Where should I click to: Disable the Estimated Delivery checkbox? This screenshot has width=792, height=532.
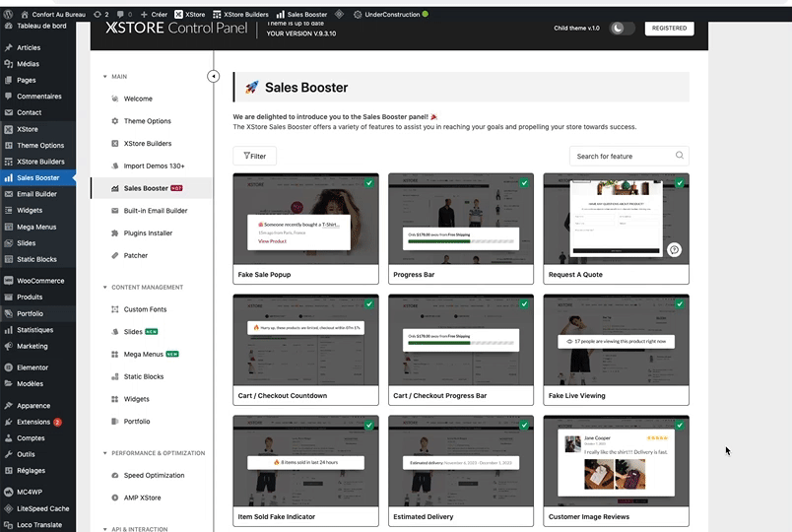(x=524, y=426)
